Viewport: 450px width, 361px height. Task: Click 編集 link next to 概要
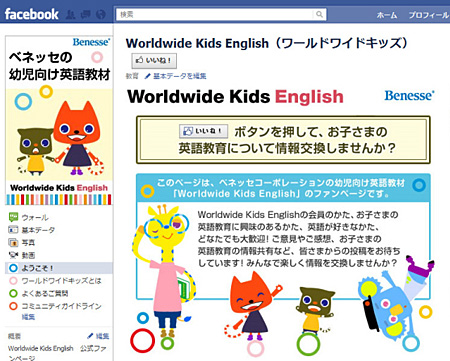(103, 336)
